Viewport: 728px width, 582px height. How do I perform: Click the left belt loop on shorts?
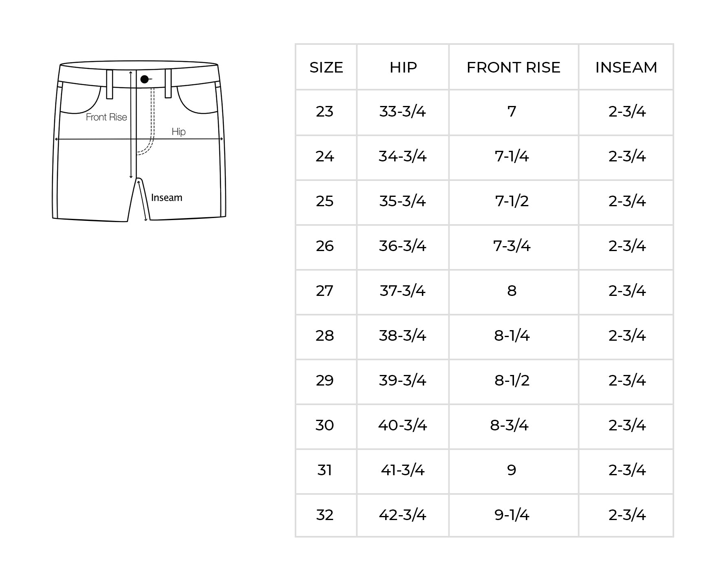click(x=110, y=84)
